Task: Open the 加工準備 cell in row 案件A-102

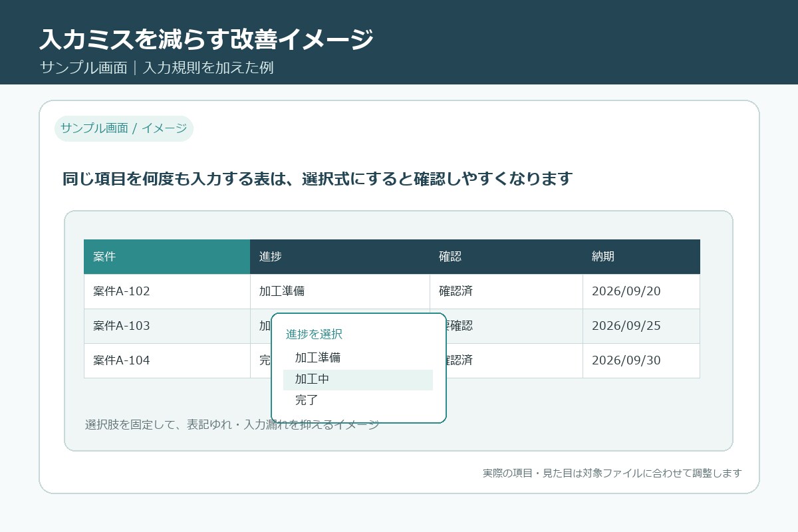Action: [340, 291]
